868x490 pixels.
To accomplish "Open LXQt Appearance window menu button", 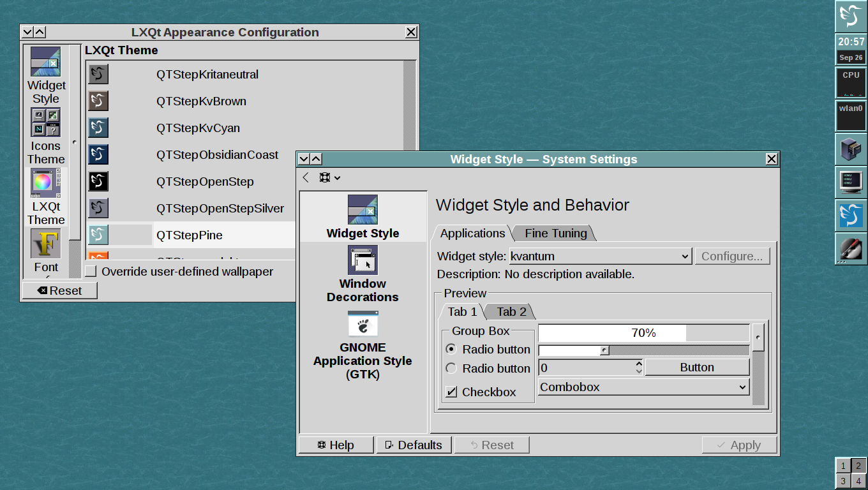I will click(27, 32).
